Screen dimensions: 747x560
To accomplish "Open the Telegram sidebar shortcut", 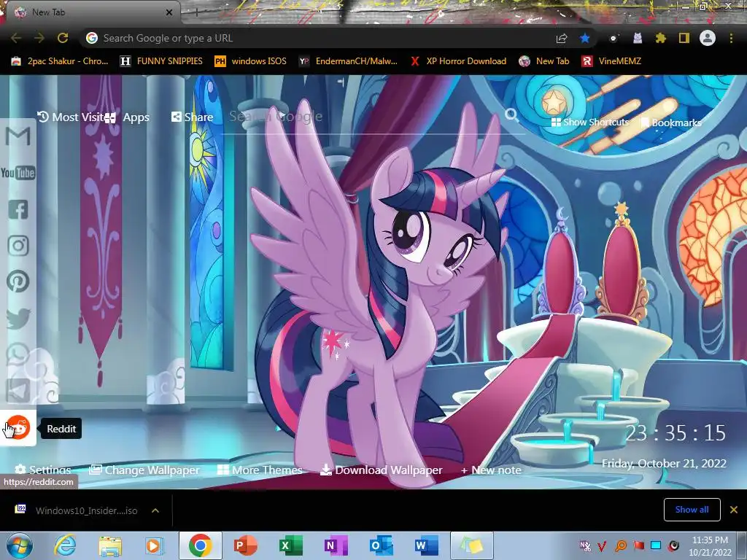I will pos(18,391).
